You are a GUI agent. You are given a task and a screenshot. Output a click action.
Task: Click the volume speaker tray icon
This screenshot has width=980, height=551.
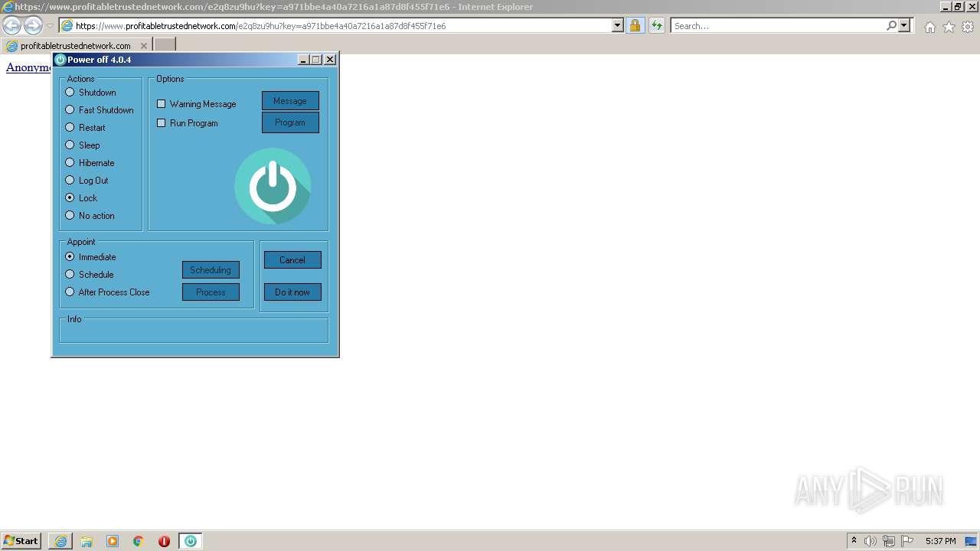(871, 541)
